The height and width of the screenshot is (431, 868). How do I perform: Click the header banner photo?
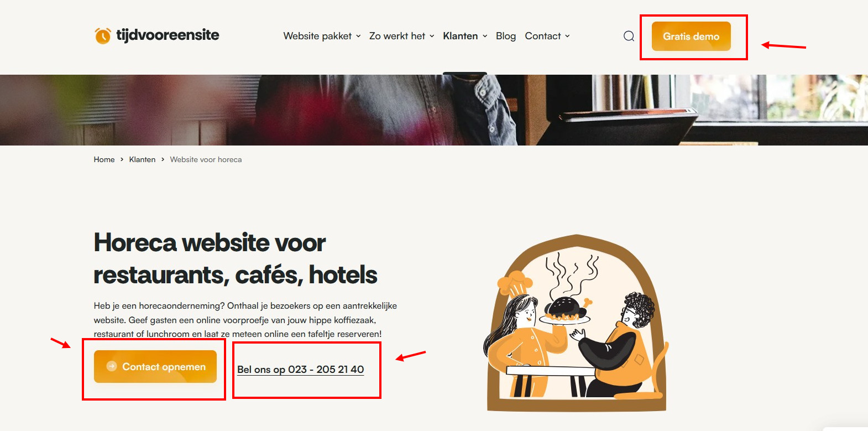point(434,110)
